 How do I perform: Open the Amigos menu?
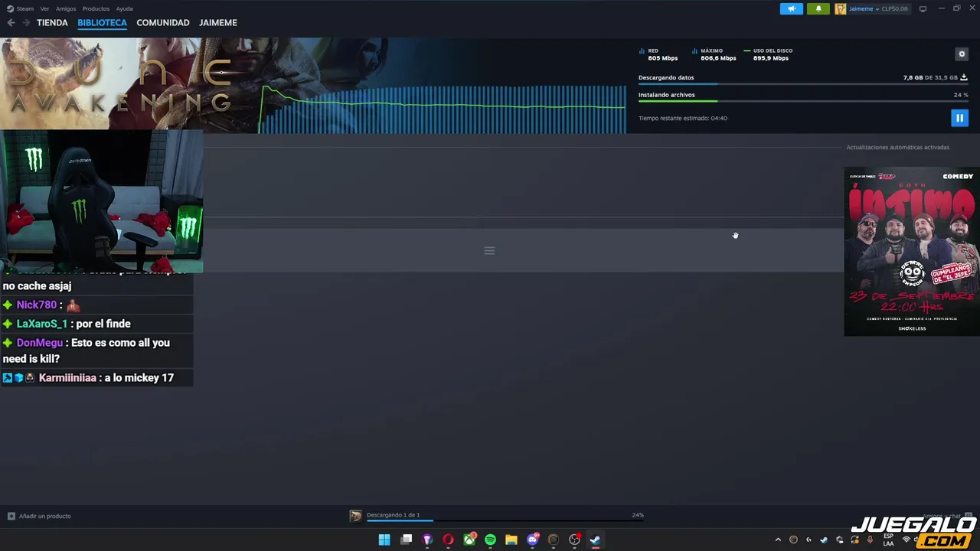tap(66, 8)
